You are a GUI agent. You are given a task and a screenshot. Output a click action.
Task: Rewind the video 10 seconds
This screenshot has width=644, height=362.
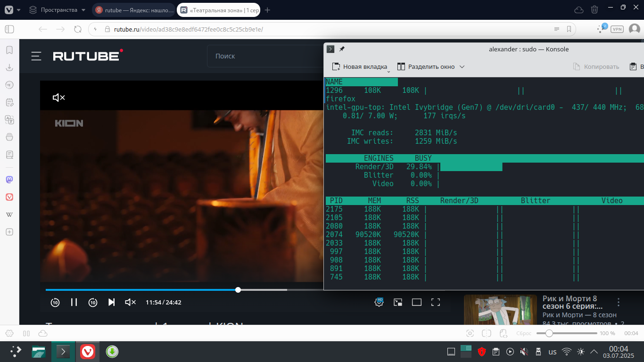click(x=55, y=302)
